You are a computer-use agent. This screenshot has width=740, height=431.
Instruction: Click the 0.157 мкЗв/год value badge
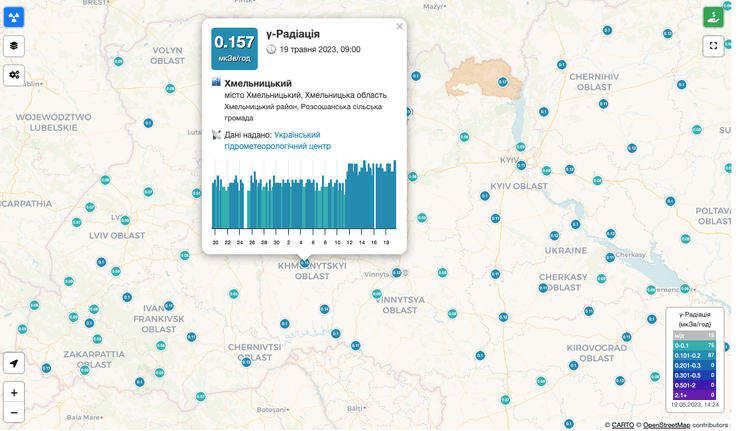[x=234, y=49]
